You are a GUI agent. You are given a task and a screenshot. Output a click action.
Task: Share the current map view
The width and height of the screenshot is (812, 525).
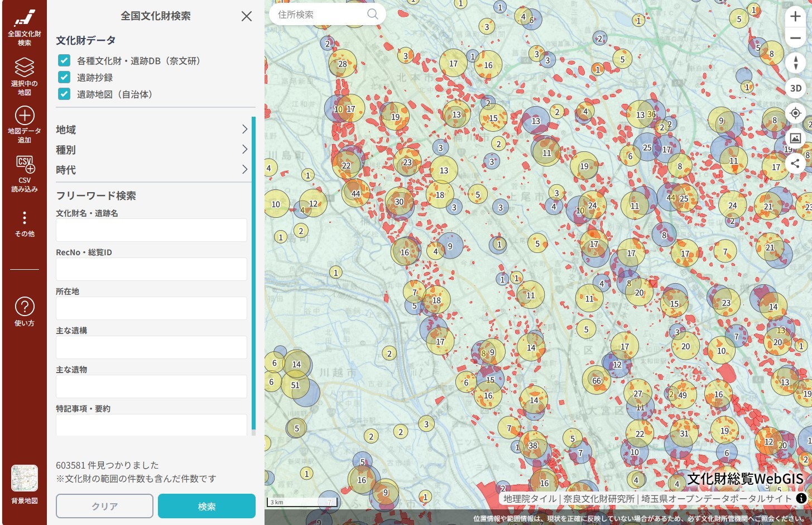pos(795,163)
